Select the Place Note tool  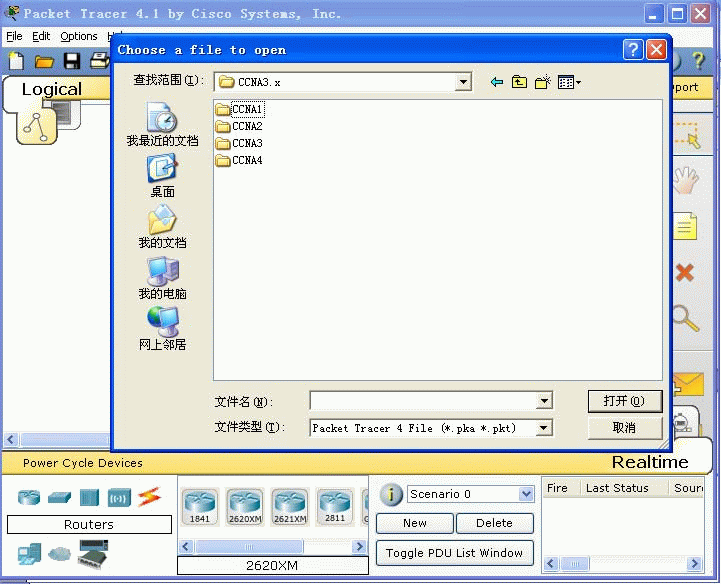[685, 227]
